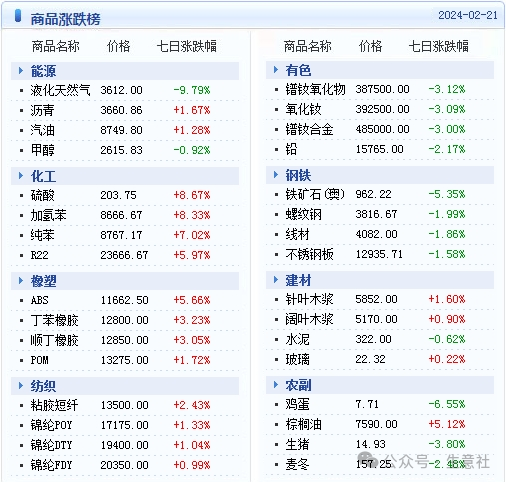Select 生猪 commodity name
The image size is (506, 482).
point(297,444)
